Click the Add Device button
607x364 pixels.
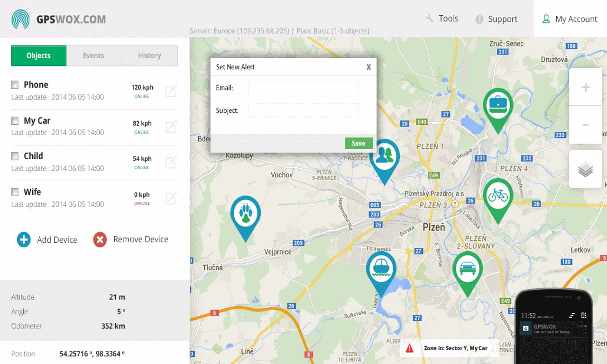coord(47,240)
